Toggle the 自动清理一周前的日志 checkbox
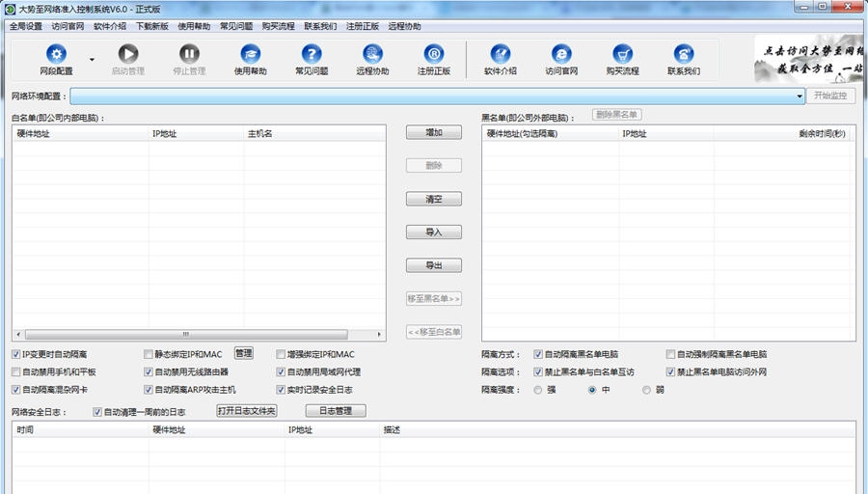Screen dimensions: 868x494 point(97,412)
